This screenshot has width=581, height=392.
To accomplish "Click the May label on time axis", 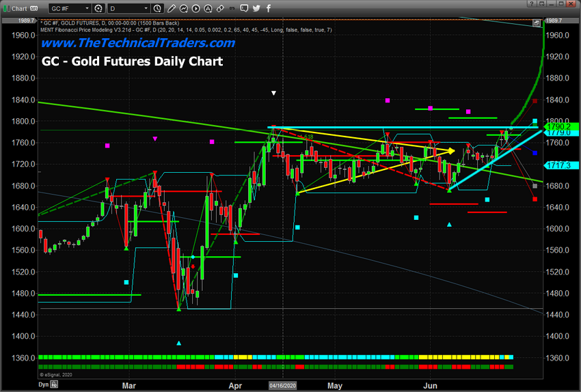I will [x=335, y=386].
